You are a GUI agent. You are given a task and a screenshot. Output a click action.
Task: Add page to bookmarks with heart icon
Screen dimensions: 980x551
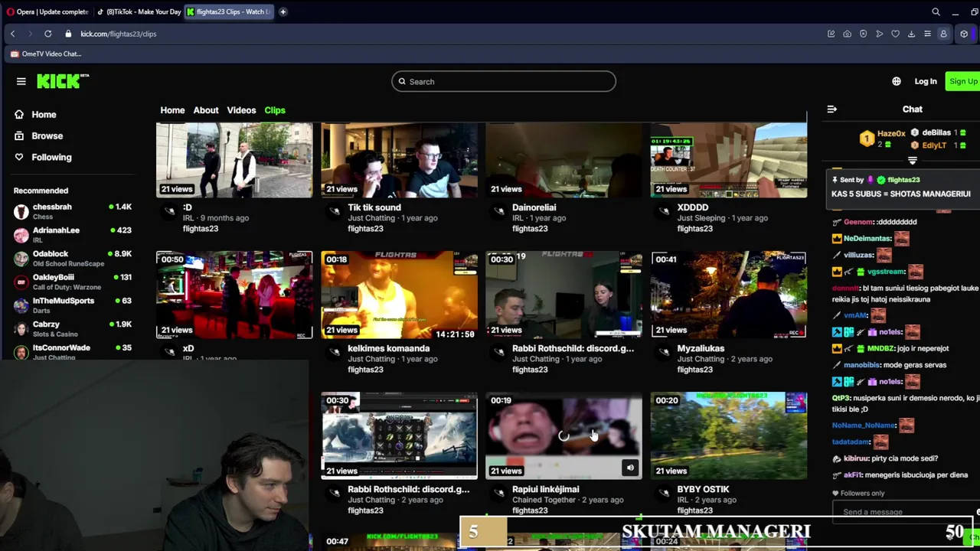click(895, 34)
